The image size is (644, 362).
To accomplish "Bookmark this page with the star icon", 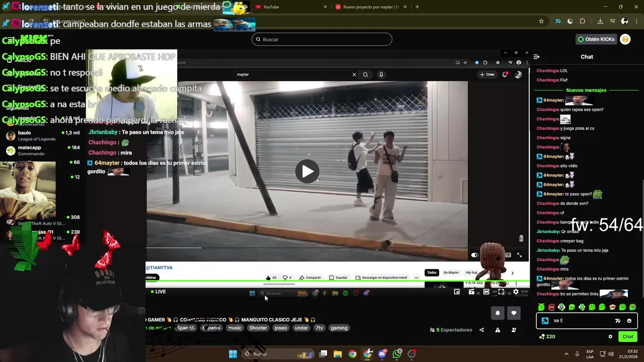I will 541,21.
